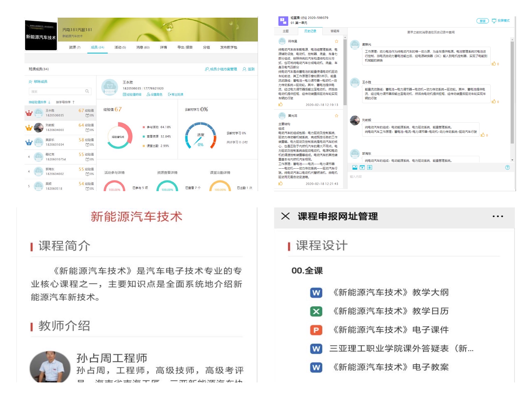Image resolution: width=532 pixels, height=399 pixels.
Task: Open the three-dot more menu
Action: [x=497, y=216]
